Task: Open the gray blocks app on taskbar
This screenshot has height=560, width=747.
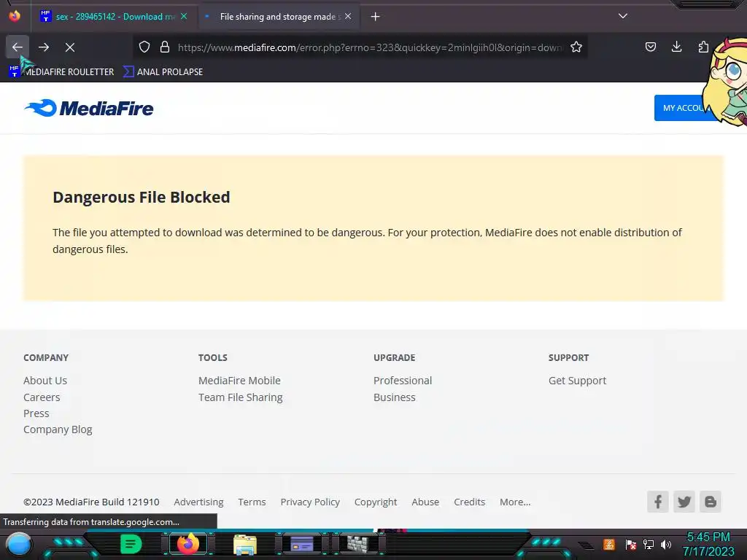Action: pos(357,544)
